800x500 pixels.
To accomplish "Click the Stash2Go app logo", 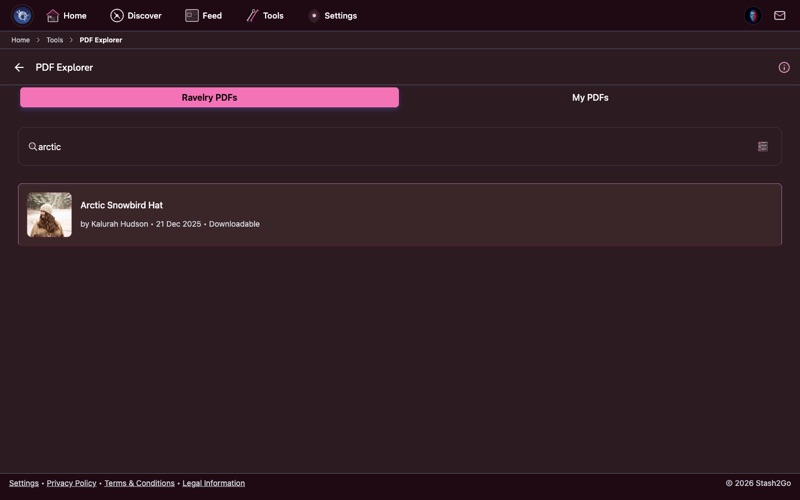I will pyautogui.click(x=22, y=16).
